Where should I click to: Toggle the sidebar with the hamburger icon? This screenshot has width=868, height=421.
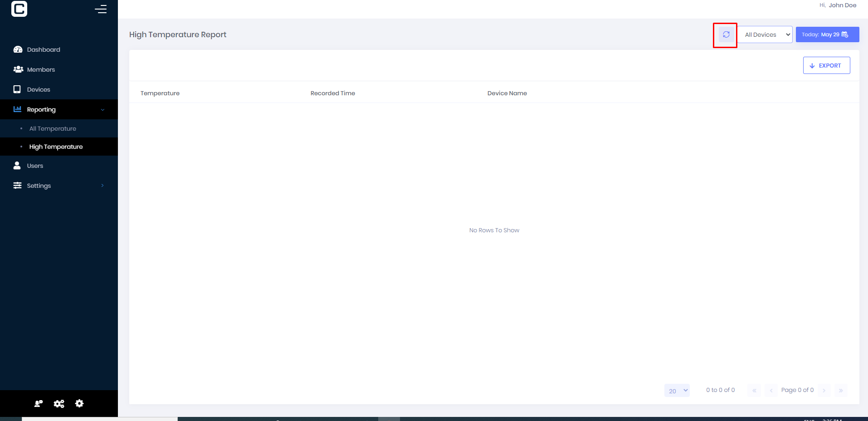click(x=101, y=9)
